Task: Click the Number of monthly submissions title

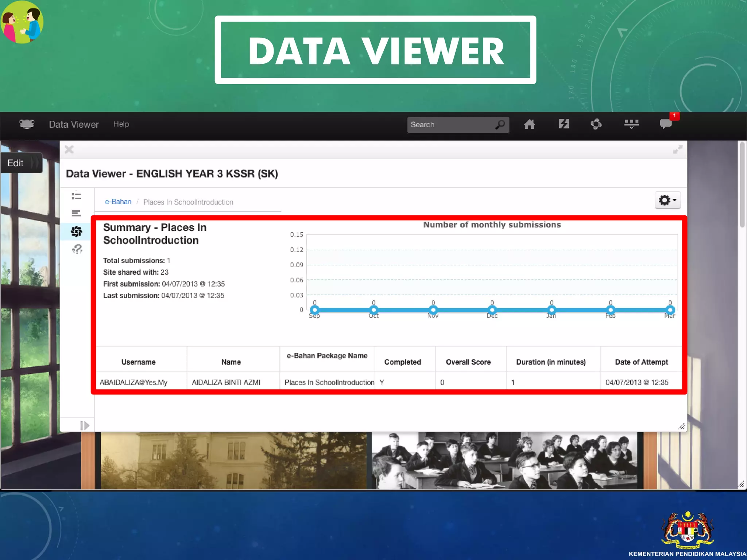Action: (x=492, y=225)
